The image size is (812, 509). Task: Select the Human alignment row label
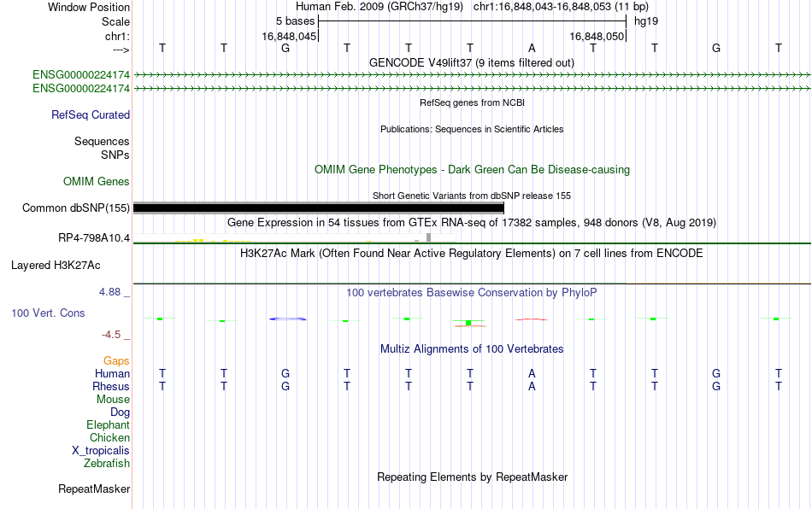point(112,373)
